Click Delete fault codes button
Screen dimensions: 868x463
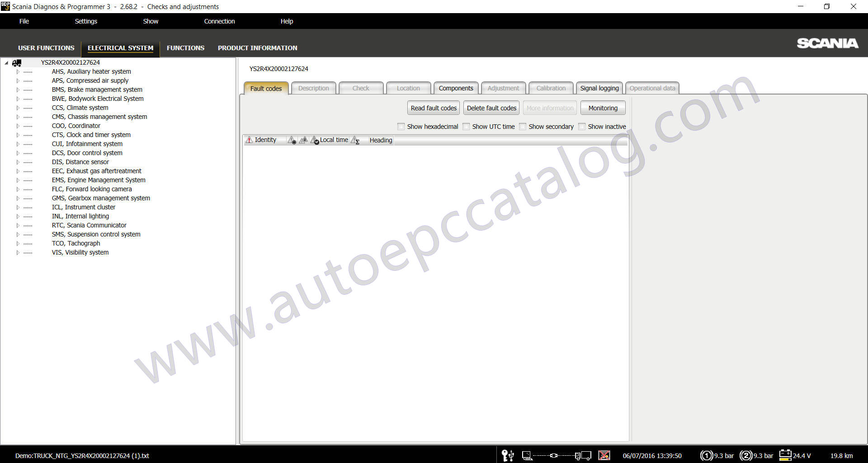[491, 108]
